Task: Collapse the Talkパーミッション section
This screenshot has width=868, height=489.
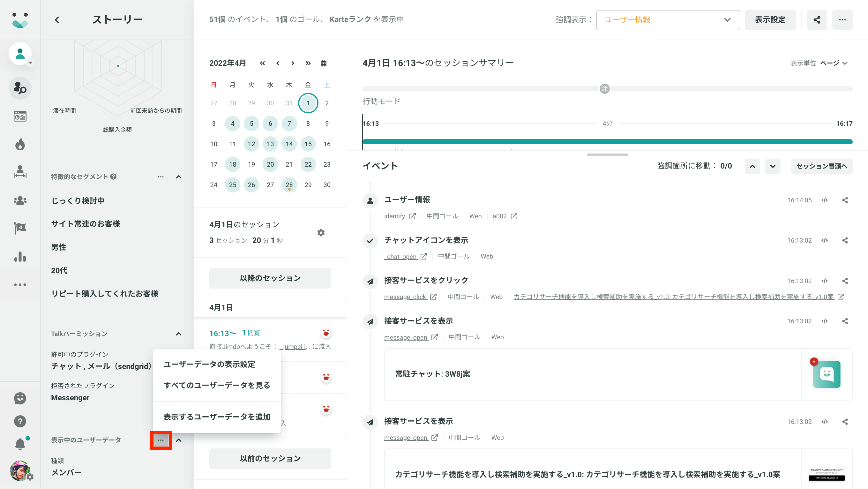Action: [x=179, y=334]
